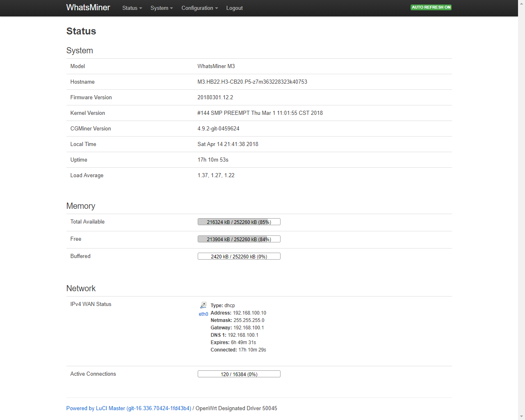Select the firmware version 20180301.12.2

click(x=215, y=97)
